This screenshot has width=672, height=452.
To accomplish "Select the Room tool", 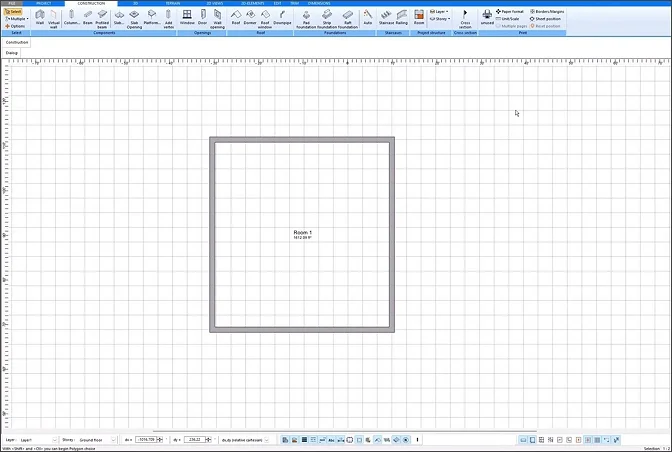I will click(x=419, y=18).
